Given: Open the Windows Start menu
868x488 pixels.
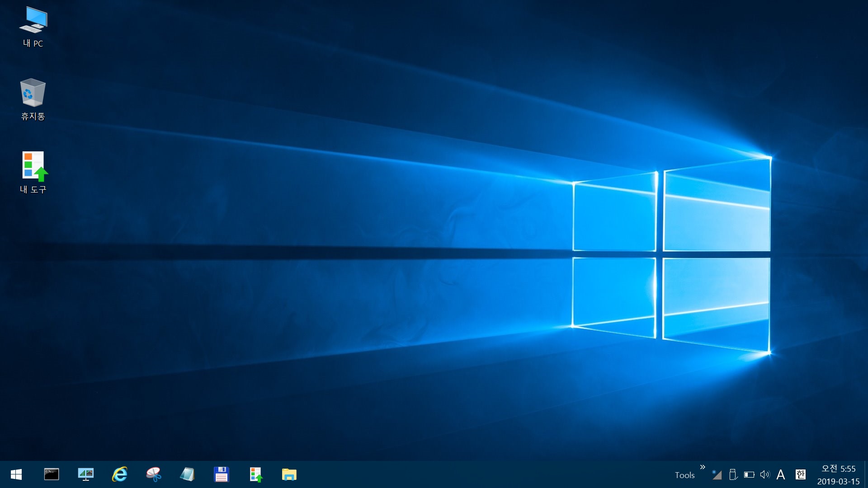Looking at the screenshot, I should [x=16, y=474].
